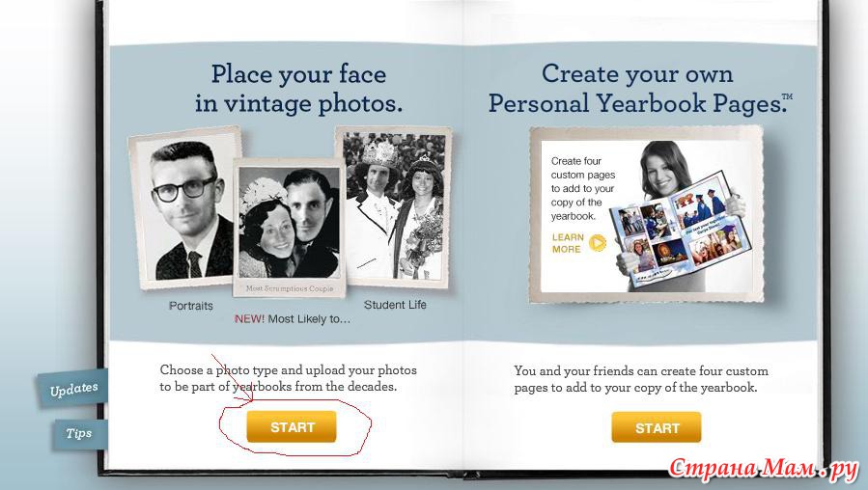
Task: Open the Tips side tab
Action: 79,434
